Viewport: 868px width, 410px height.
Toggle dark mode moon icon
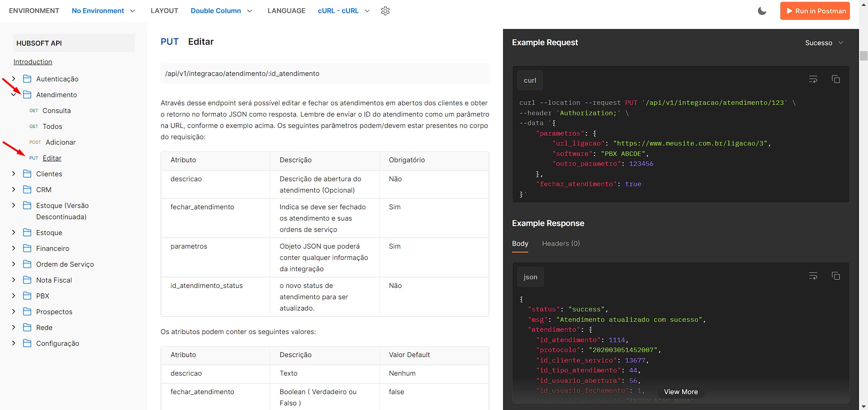pyautogui.click(x=762, y=11)
